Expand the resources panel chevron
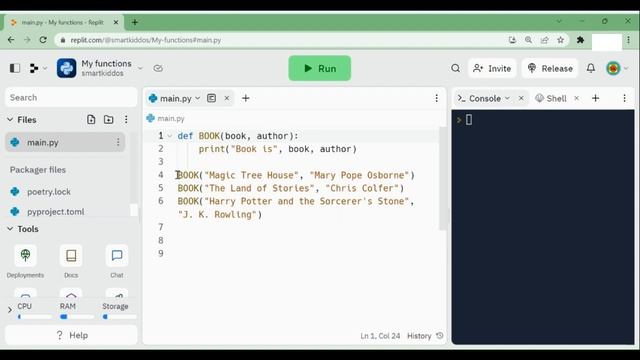 [10, 310]
